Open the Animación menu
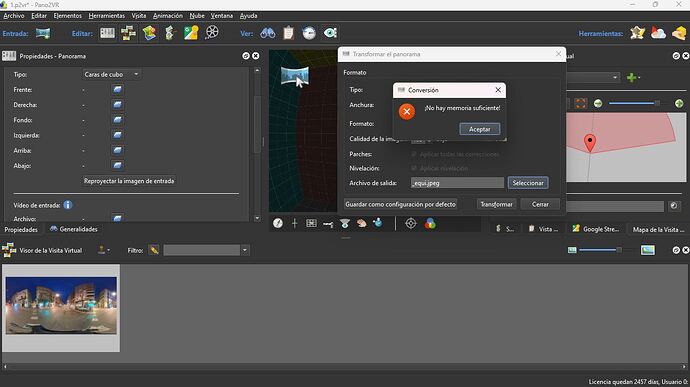690x387 pixels. click(168, 15)
